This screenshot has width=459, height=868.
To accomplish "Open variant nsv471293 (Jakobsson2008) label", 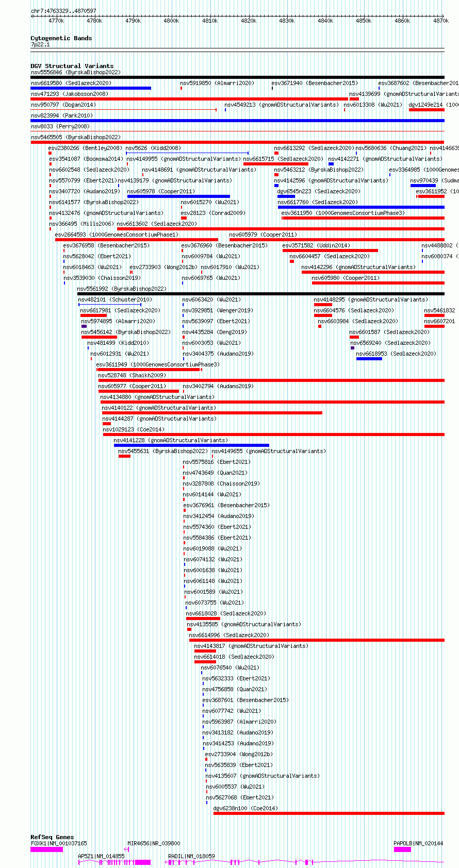I will [70, 94].
